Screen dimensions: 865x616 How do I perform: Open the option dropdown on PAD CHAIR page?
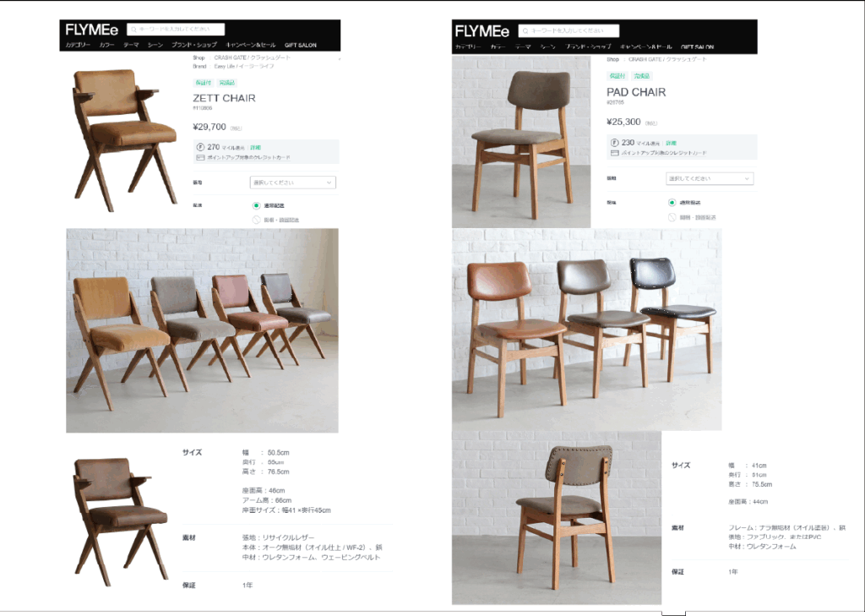[x=710, y=178]
